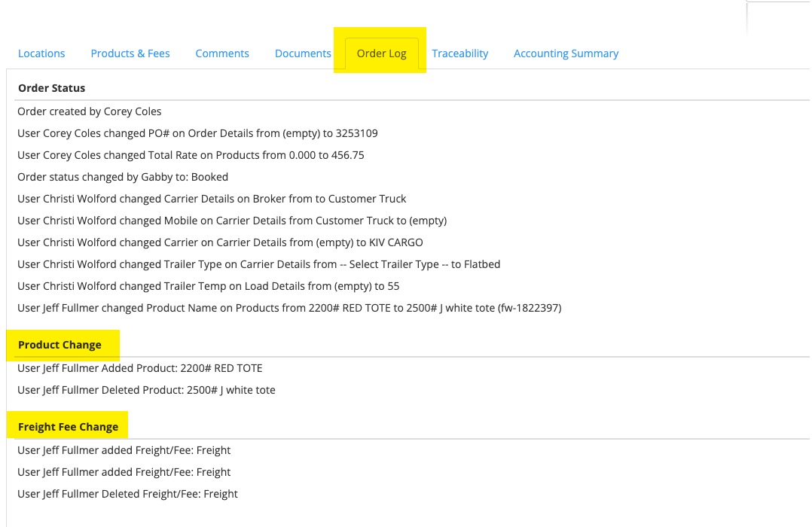This screenshot has height=527, width=812.
Task: Open the Accounting Summary tab
Action: click(566, 53)
